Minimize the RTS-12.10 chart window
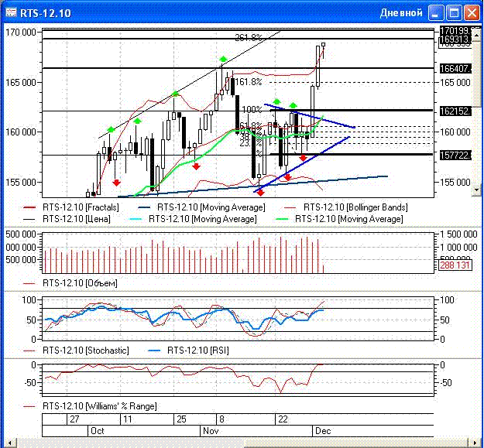 pyautogui.click(x=435, y=13)
